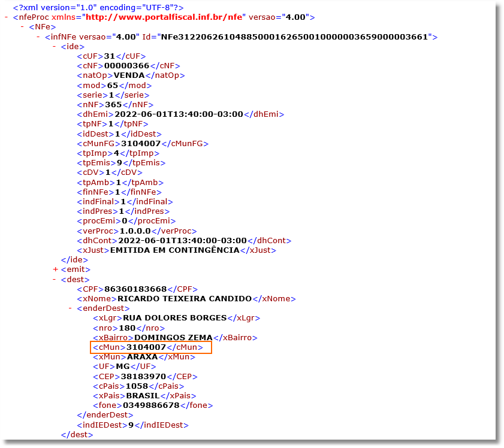
Task: Select cMun value 3104007 in enderDest
Action: coord(146,347)
